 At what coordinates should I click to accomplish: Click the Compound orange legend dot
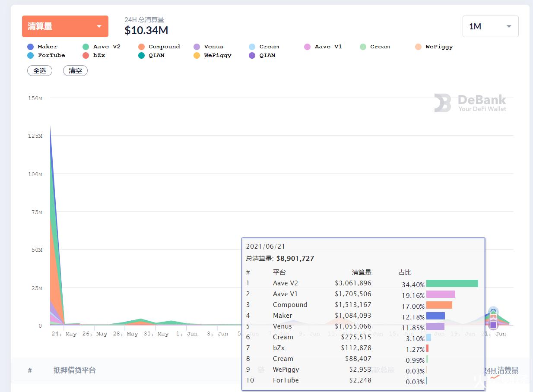coord(141,47)
